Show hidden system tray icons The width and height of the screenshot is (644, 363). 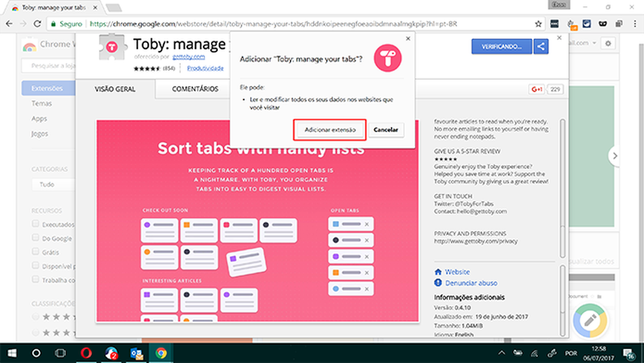[x=501, y=353]
